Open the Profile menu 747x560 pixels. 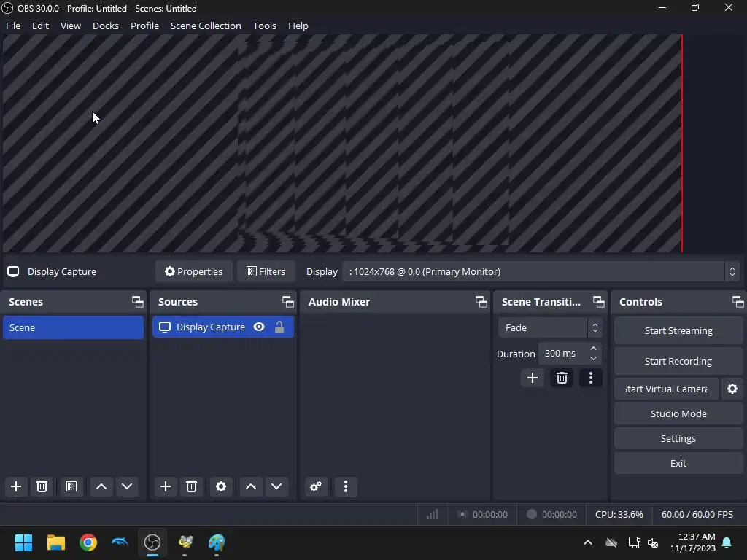click(x=144, y=26)
